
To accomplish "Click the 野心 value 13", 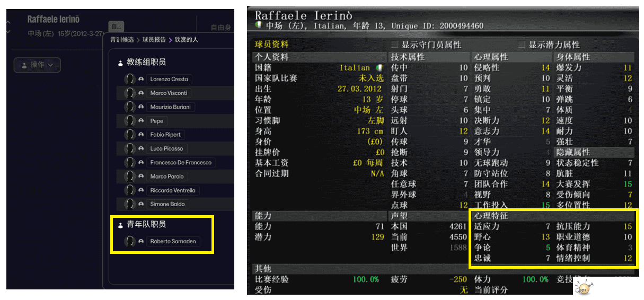I will pos(545,237).
